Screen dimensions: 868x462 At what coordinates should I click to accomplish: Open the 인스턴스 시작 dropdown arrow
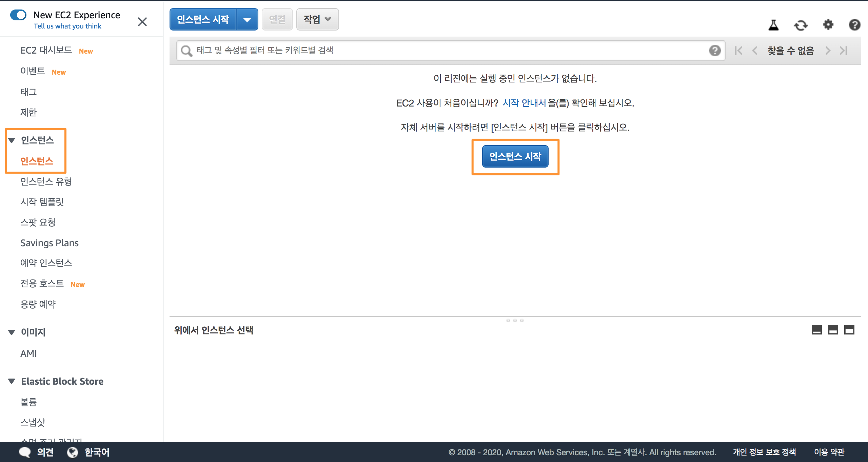[247, 20]
